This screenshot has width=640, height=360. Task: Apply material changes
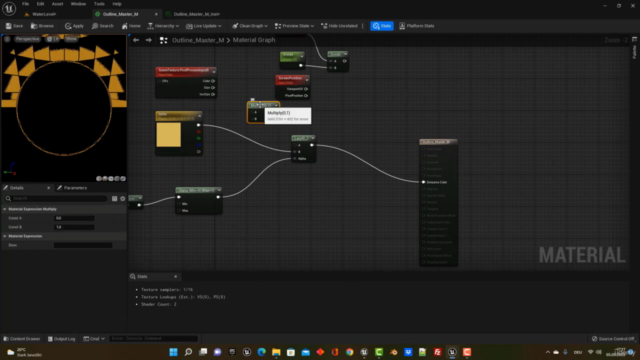pyautogui.click(x=74, y=26)
